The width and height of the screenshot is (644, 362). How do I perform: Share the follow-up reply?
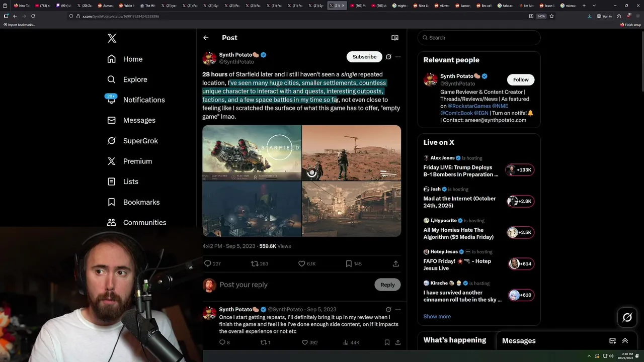pyautogui.click(x=398, y=342)
